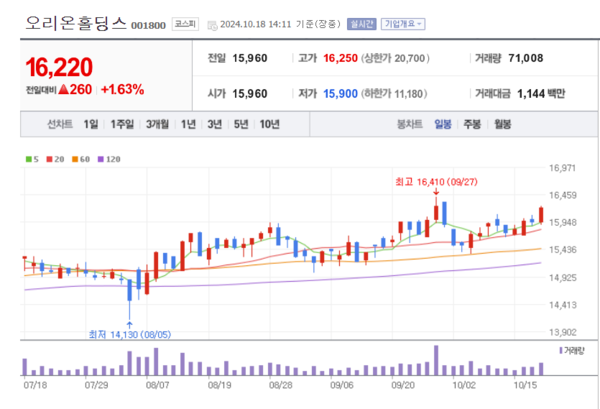Click the red up-arrow price change icon
600x409 pixels.
pyautogui.click(x=62, y=90)
